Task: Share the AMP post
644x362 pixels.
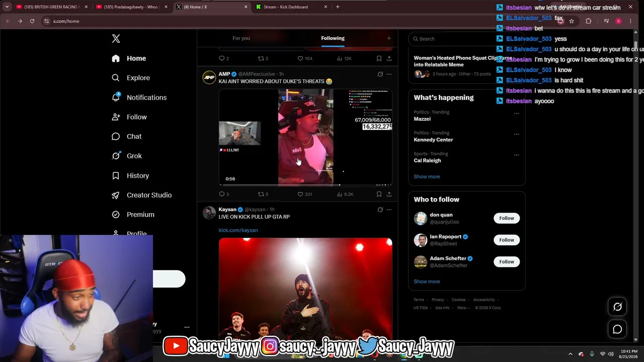Action: coord(389,194)
